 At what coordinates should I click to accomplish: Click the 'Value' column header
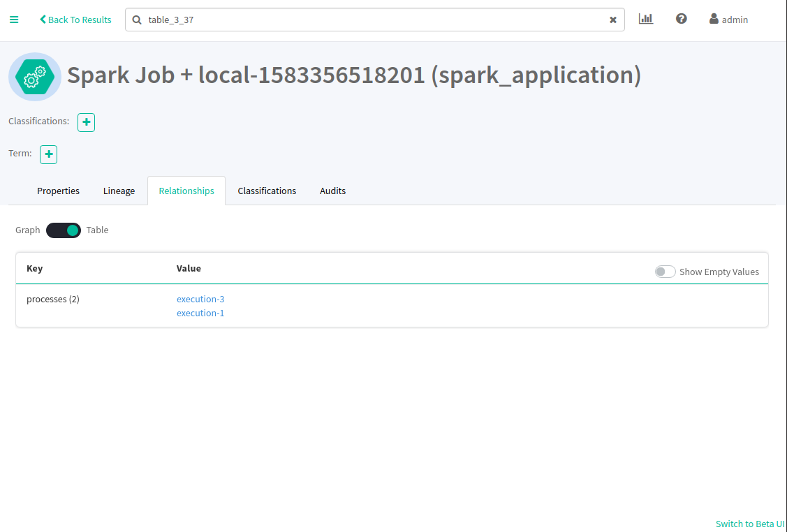189,269
